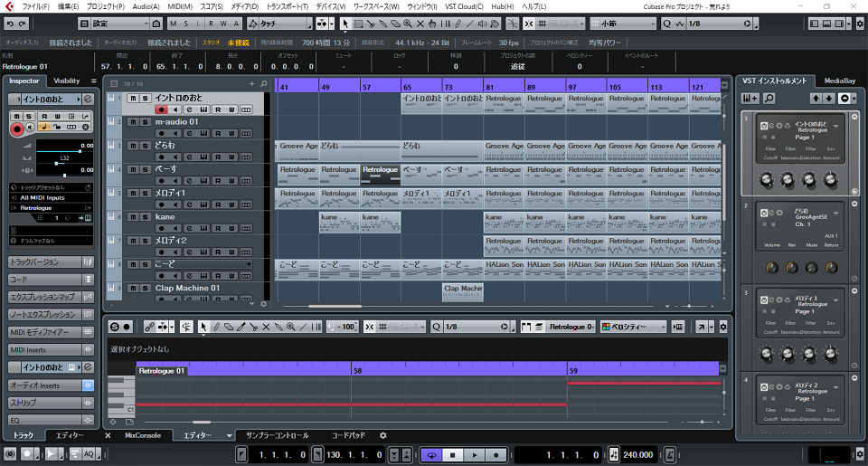Toggle the left zone visibility button

tap(815, 24)
